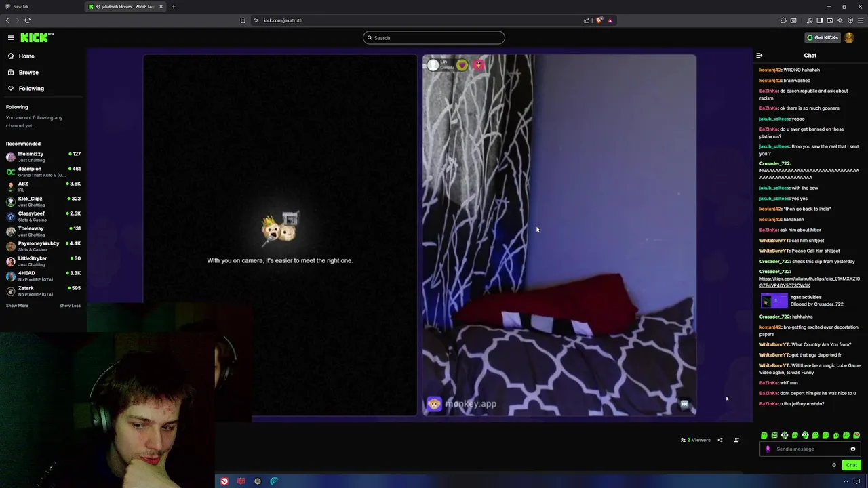Reload the page
Image resolution: width=868 pixels, height=488 pixels.
click(28, 20)
